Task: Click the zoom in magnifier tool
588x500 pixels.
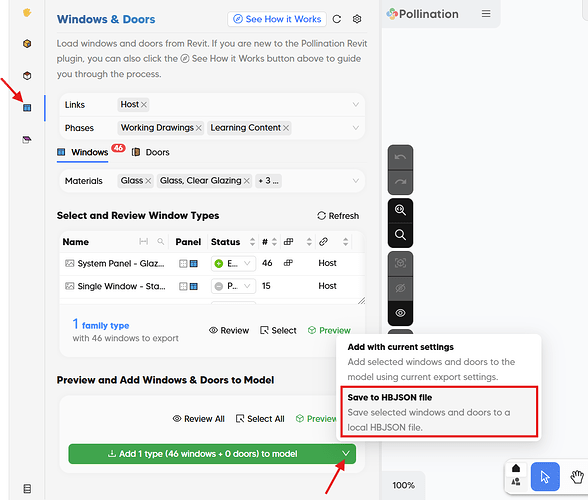Action: coord(400,210)
